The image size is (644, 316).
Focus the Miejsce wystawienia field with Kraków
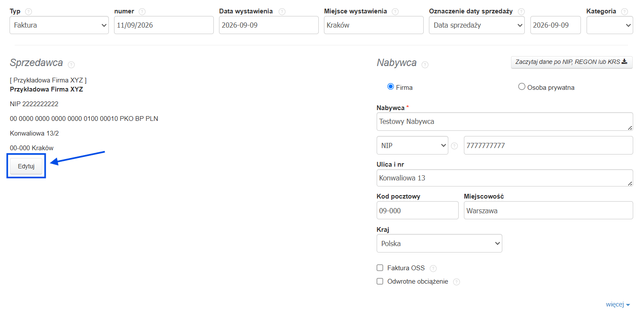point(374,25)
